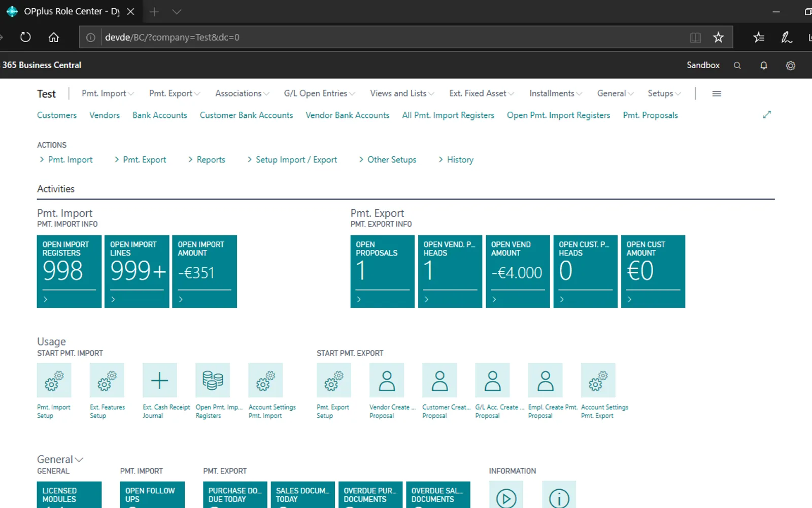Expand the Other Setups actions group
Image resolution: width=812 pixels, height=508 pixels.
[388, 160]
